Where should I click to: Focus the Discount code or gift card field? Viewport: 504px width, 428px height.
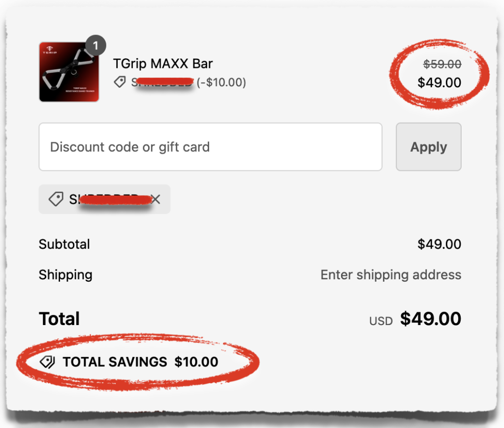210,147
